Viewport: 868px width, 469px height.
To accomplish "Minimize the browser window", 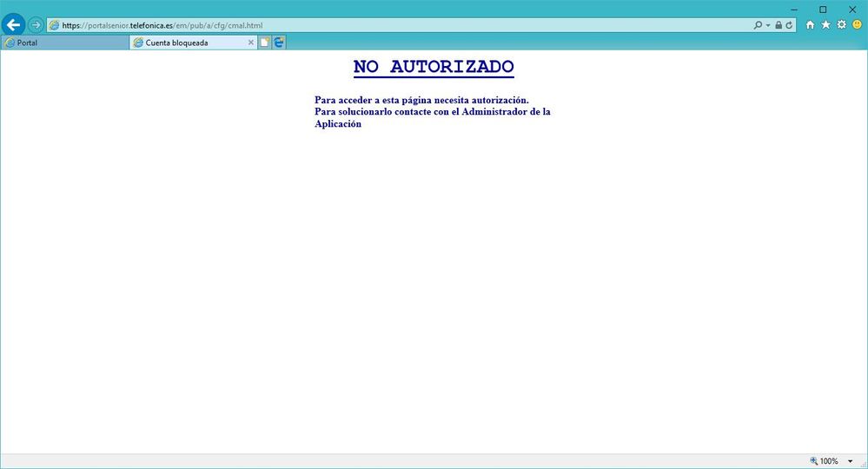I will (x=794, y=10).
